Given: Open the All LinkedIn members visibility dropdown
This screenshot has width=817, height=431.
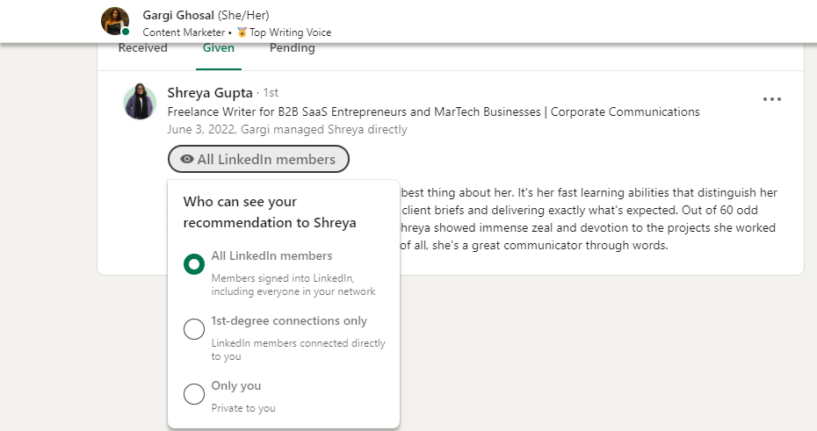Looking at the screenshot, I should click(258, 159).
